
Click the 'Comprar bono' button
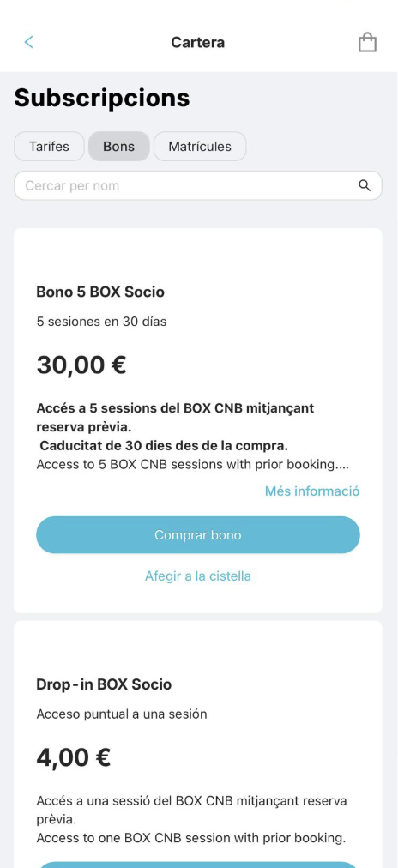(198, 535)
